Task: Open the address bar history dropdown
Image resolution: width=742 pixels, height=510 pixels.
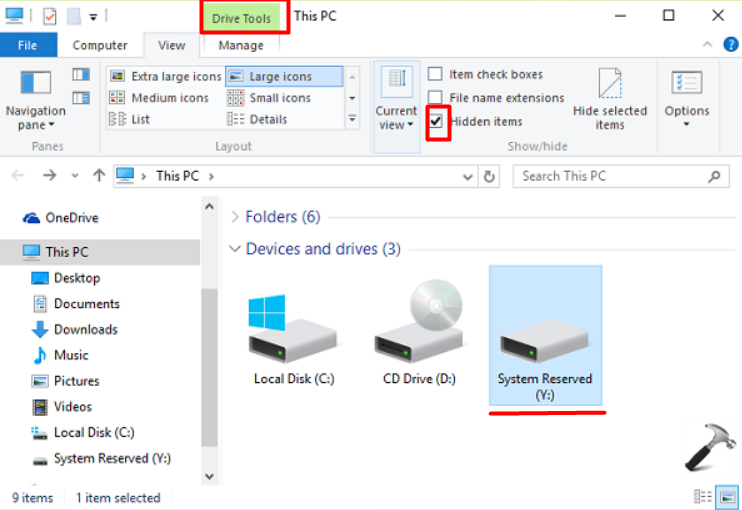Action: point(468,177)
